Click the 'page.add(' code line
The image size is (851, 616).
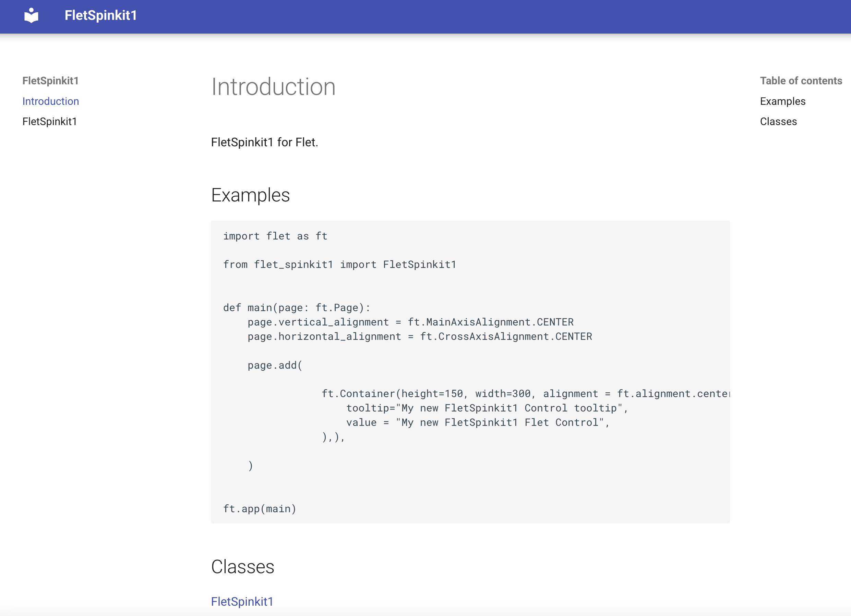tap(275, 365)
